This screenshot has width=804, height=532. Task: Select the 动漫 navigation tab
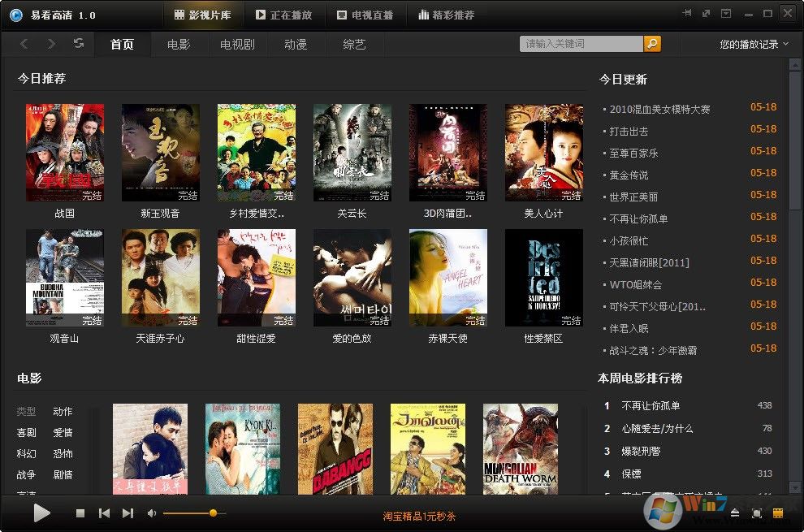click(296, 44)
